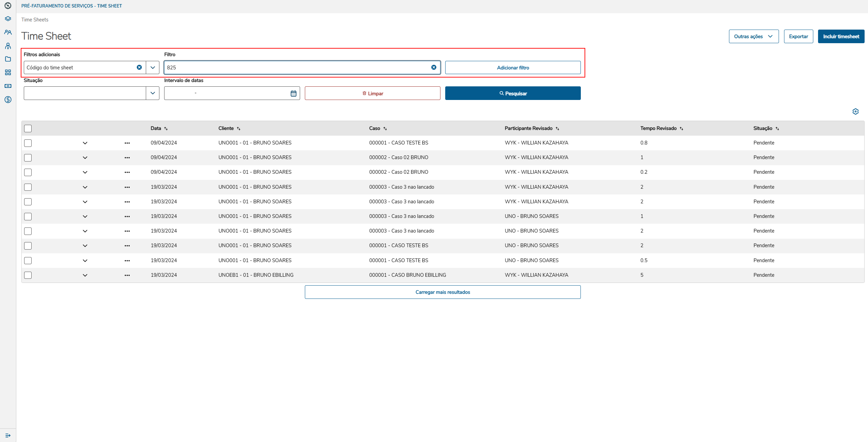Click the person-with-tie sidebar icon

click(8, 46)
